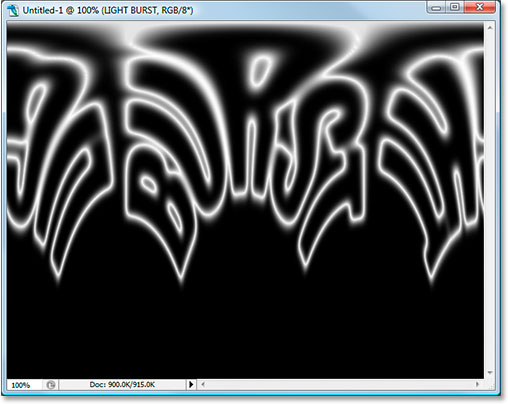Click the vertical scrollbar down arrow
This screenshot has width=508, height=404.
490,373
